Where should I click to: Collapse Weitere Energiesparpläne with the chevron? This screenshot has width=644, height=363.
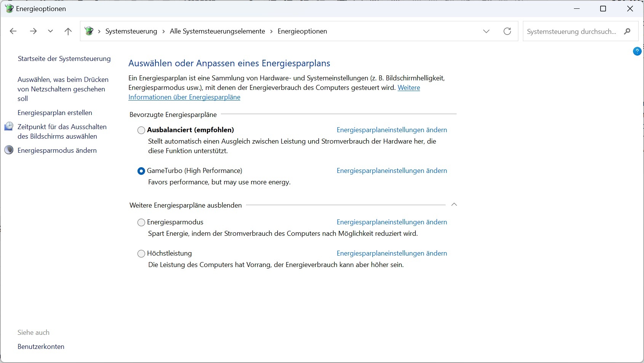point(454,205)
